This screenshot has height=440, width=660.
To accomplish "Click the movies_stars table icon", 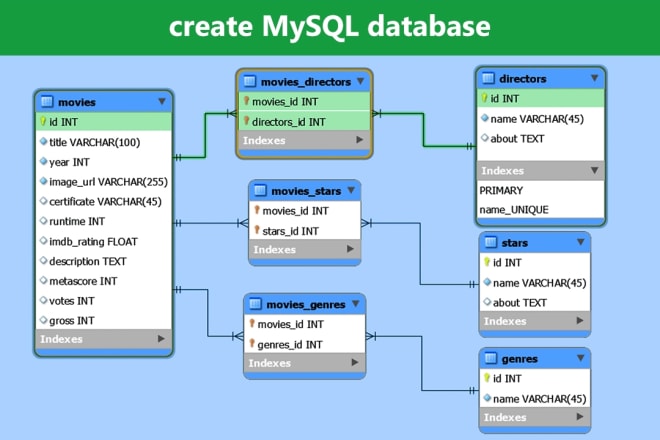I will [x=260, y=191].
